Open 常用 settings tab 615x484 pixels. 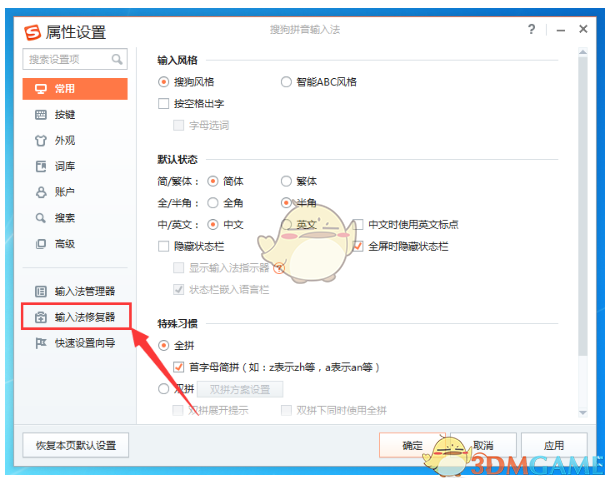click(x=75, y=89)
